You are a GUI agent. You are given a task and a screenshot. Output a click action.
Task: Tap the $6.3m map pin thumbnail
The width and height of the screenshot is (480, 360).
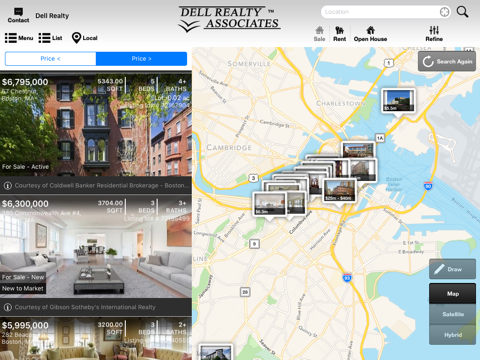[270, 204]
